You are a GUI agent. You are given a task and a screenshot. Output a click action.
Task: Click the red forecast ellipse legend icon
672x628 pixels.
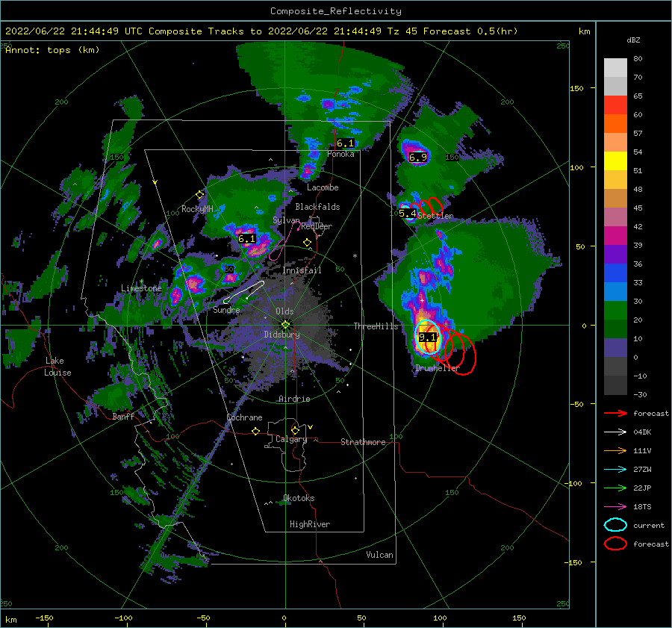tap(615, 544)
